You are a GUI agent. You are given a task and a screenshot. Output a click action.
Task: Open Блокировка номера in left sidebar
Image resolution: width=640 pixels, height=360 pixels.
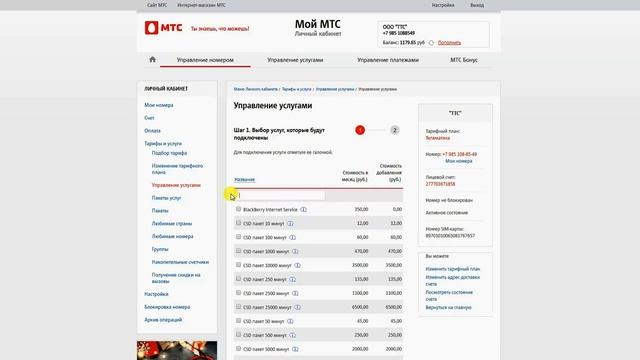pyautogui.click(x=167, y=307)
